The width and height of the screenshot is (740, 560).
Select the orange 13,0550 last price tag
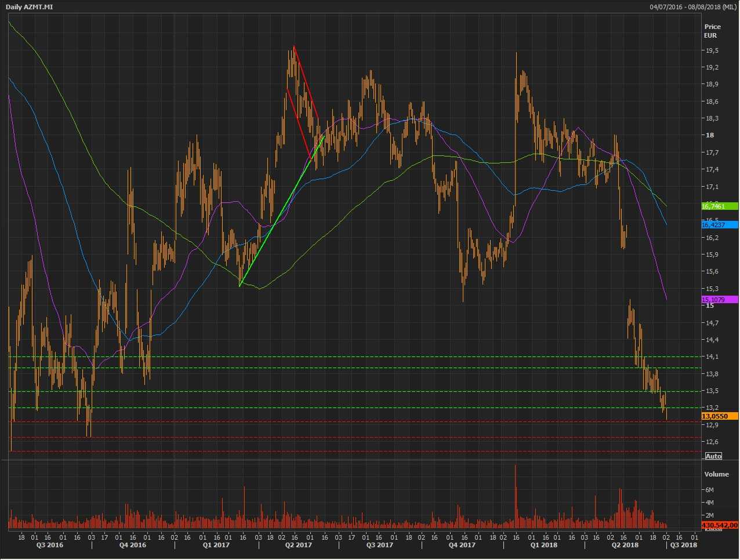(x=719, y=416)
